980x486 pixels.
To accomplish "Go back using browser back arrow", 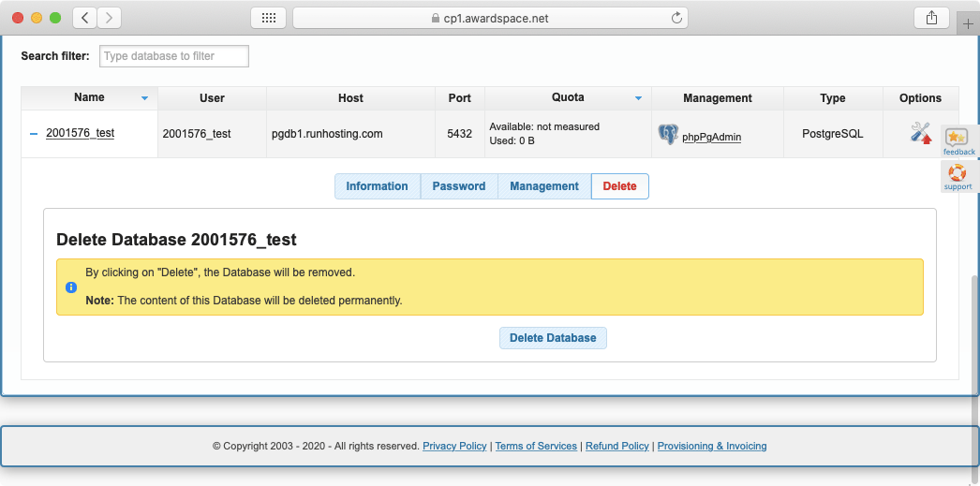I will point(84,18).
